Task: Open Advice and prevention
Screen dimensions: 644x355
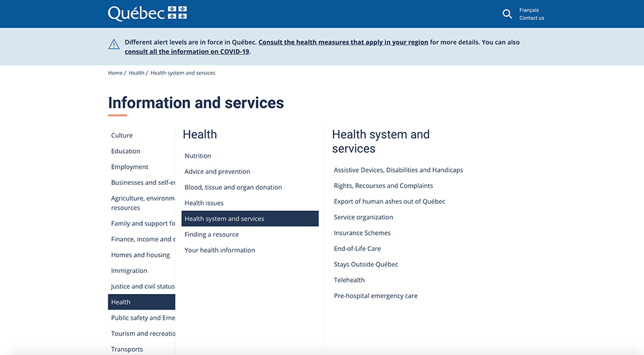Action: coord(217,171)
